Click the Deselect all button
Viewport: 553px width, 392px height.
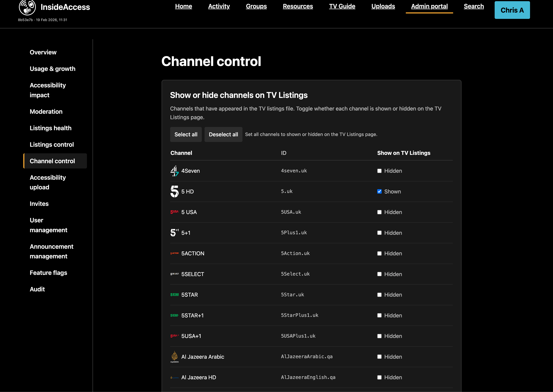223,134
